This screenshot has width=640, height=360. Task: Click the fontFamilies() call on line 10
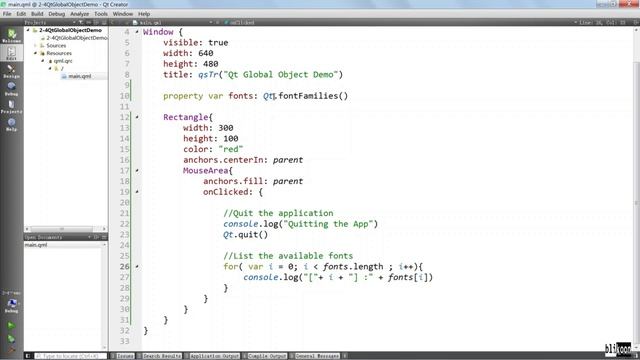pos(313,96)
